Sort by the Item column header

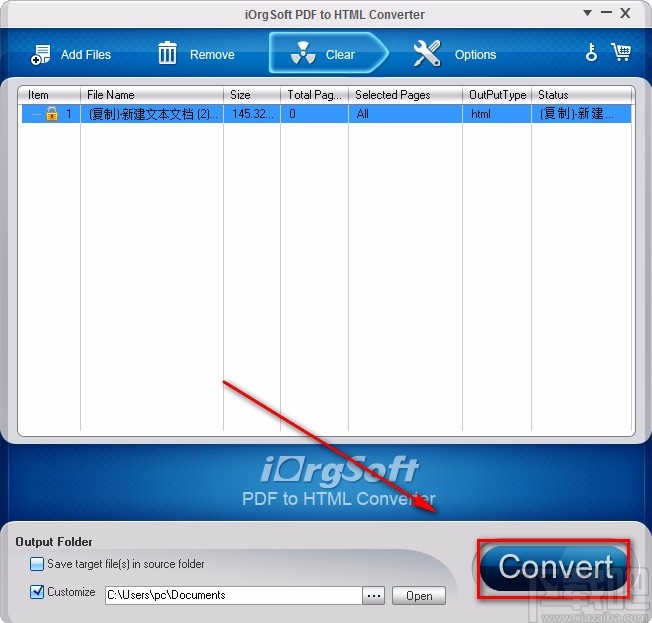49,95
